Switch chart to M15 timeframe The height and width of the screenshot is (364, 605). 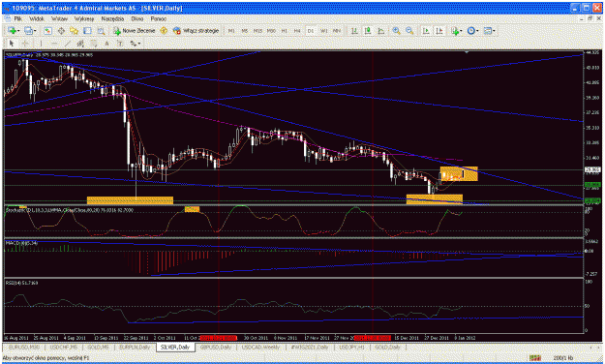257,30
